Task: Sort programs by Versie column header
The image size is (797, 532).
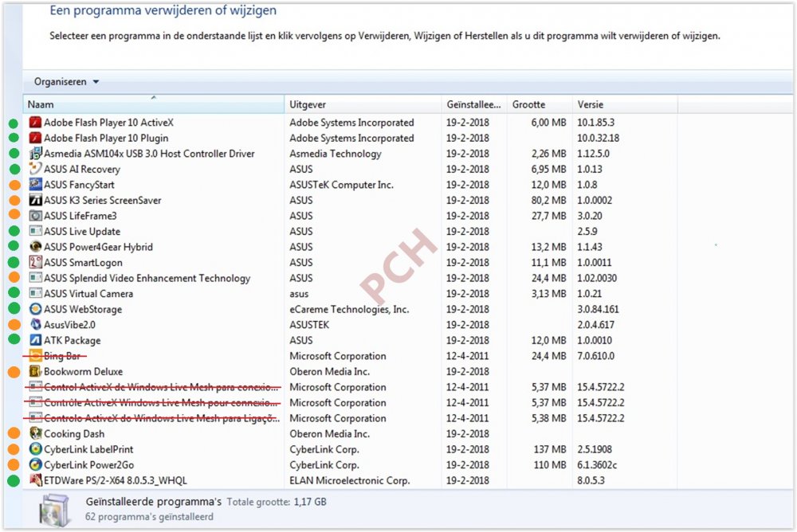Action: coord(625,104)
